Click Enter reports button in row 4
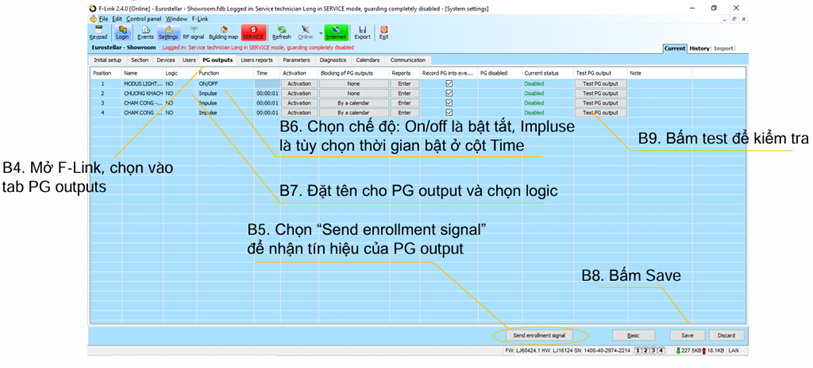The width and height of the screenshot is (813, 368). (404, 112)
